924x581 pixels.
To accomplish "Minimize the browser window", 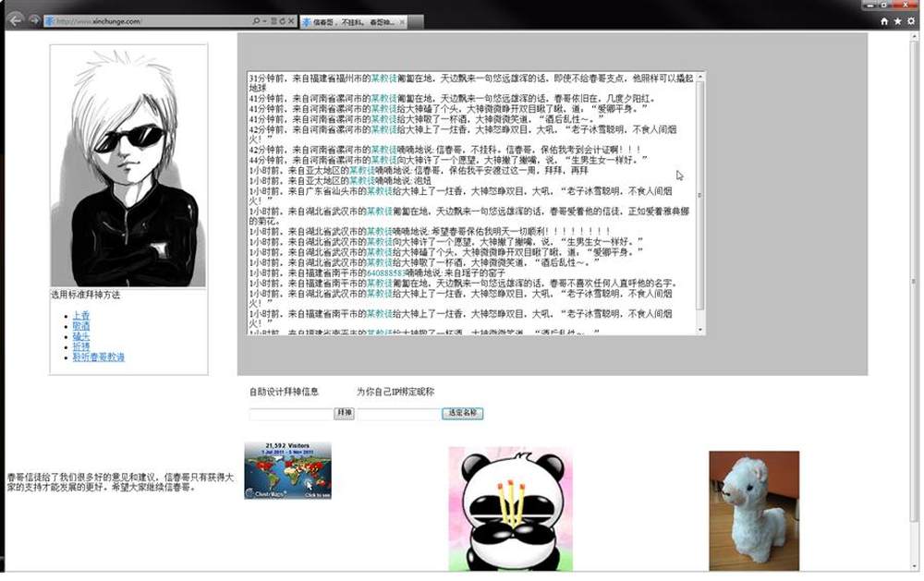I will (x=870, y=5).
